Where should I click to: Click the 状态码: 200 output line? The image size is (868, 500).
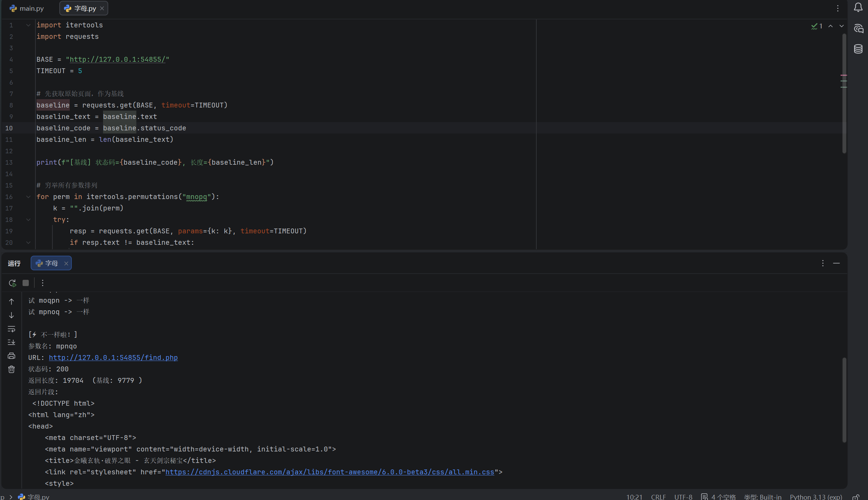49,369
